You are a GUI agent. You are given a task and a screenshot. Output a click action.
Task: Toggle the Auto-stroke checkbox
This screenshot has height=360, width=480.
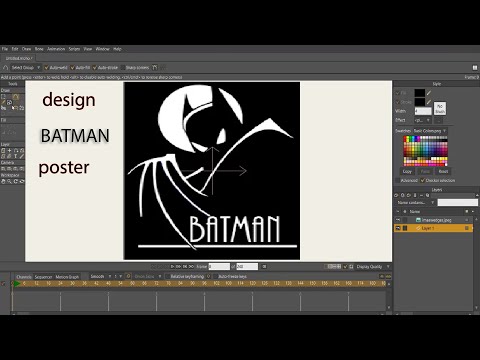point(95,68)
